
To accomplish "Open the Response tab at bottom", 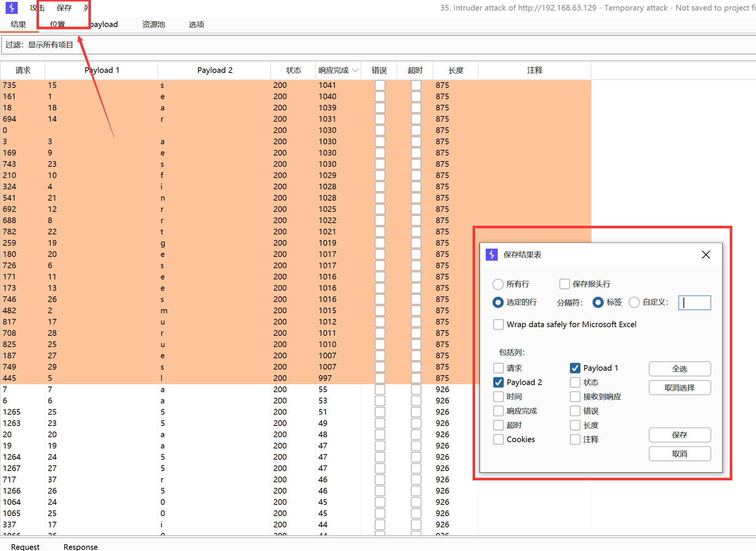I will [80, 547].
